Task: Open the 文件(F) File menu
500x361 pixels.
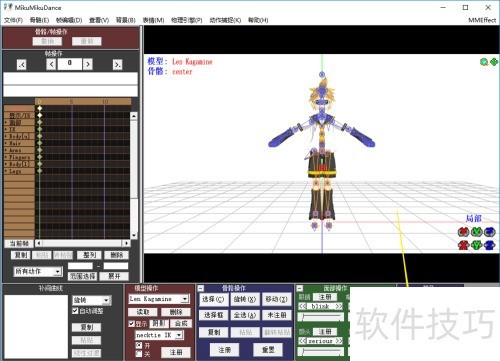Action: click(13, 20)
